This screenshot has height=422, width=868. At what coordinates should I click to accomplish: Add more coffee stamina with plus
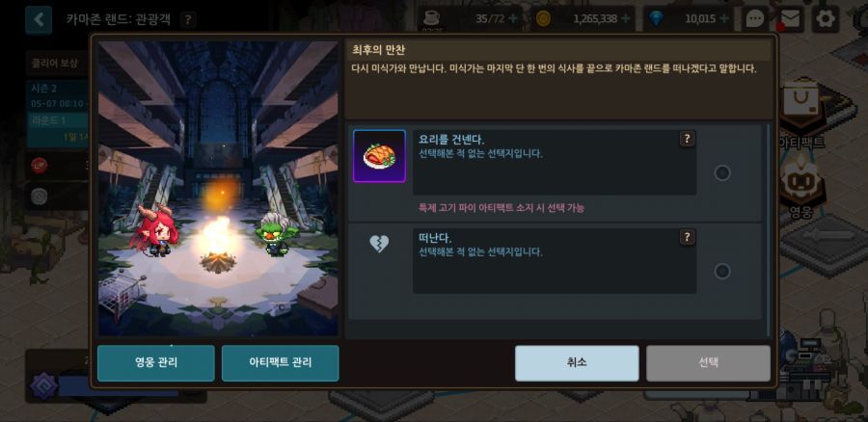(513, 19)
